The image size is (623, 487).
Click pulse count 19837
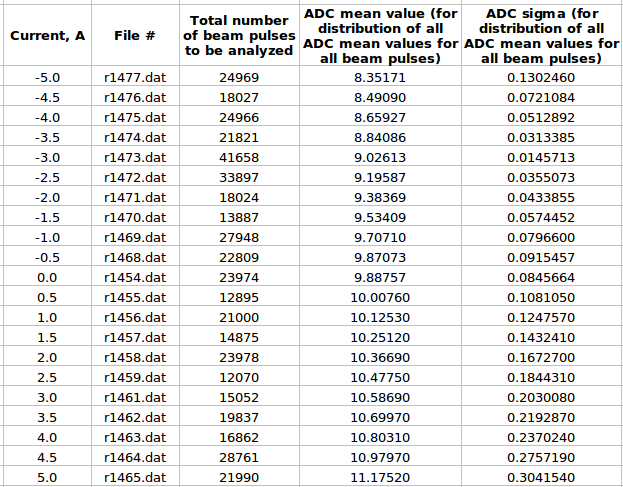[x=239, y=417]
